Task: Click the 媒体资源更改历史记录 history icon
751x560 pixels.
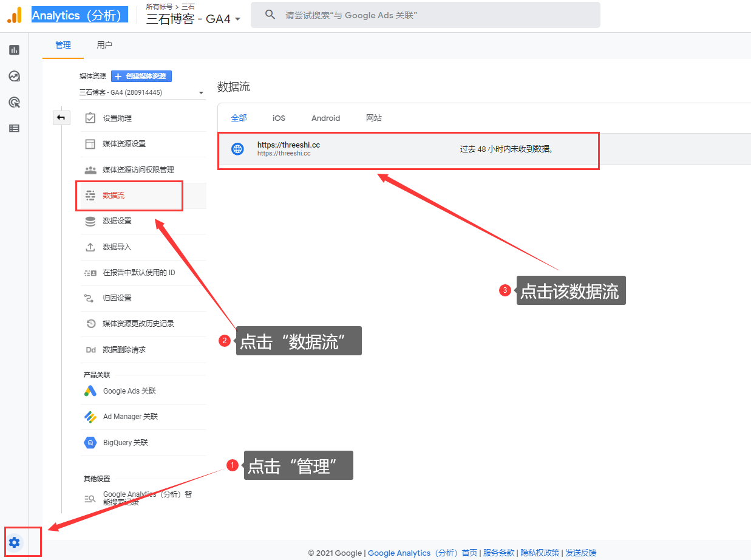Action: coord(90,324)
